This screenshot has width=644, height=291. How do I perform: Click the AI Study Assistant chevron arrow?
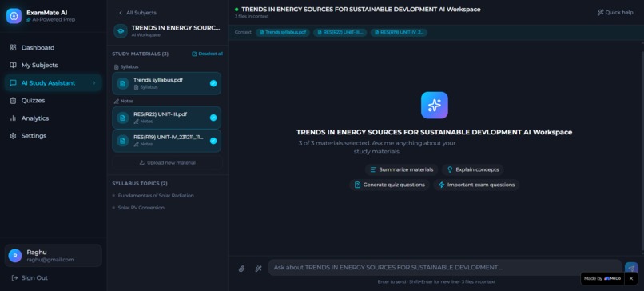click(x=94, y=83)
